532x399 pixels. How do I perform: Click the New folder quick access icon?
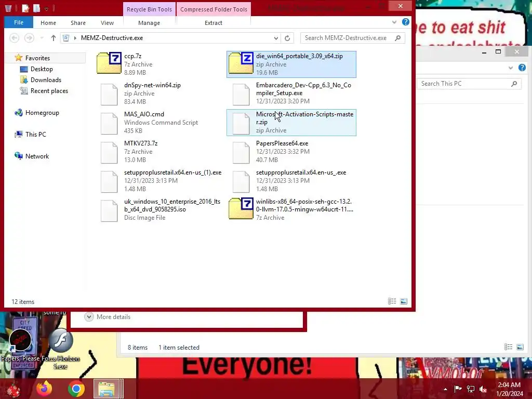37,8
